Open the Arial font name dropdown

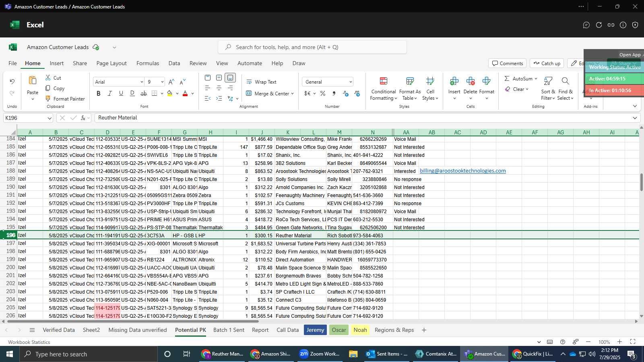click(x=142, y=82)
